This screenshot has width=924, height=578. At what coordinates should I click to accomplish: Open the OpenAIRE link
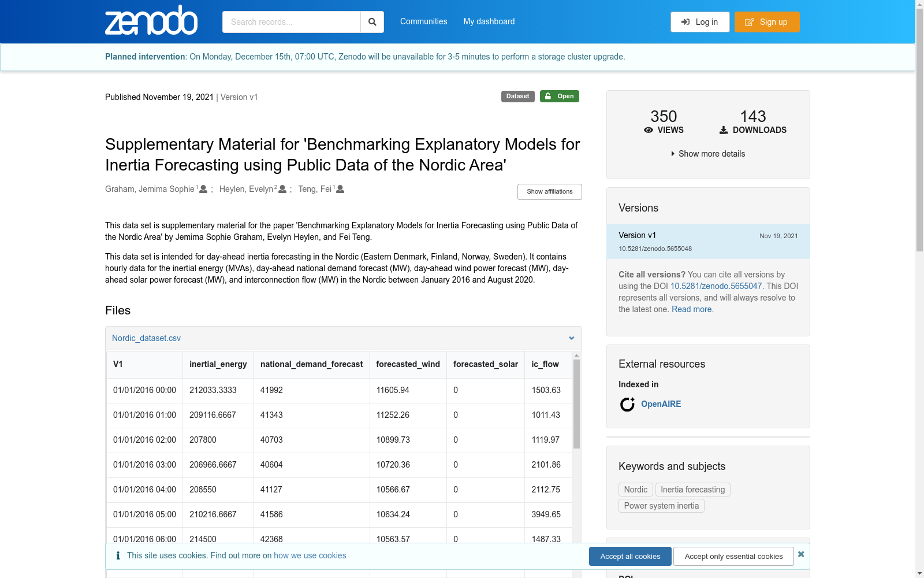point(661,404)
